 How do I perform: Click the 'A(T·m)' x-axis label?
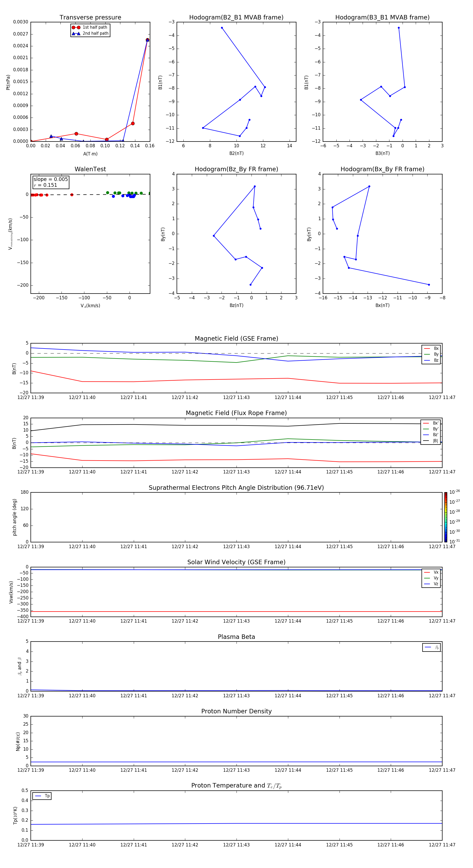click(x=90, y=154)
